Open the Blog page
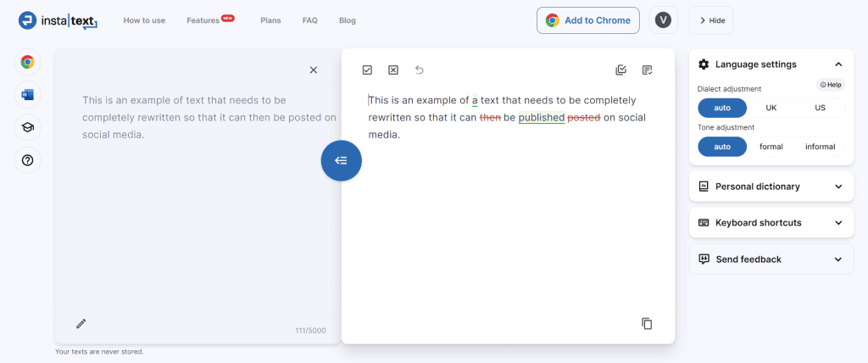This screenshot has width=868, height=363. tap(347, 20)
